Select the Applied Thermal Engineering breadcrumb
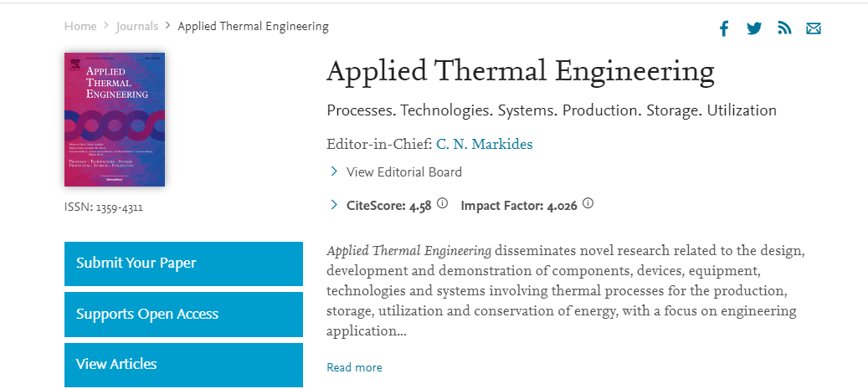Image resolution: width=868 pixels, height=389 pixels. tap(253, 26)
